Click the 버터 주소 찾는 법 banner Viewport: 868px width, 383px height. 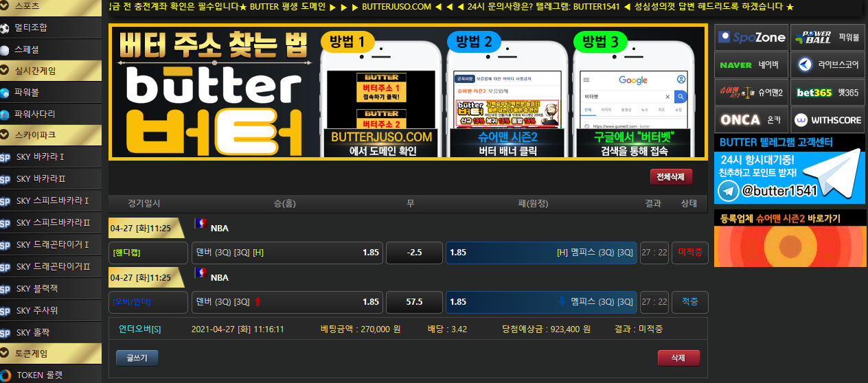click(408, 92)
